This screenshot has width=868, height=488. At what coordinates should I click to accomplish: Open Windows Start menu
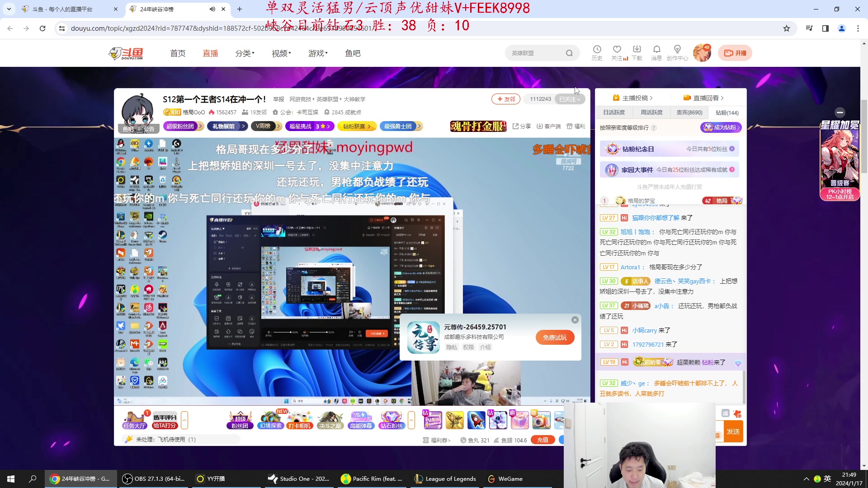11,479
